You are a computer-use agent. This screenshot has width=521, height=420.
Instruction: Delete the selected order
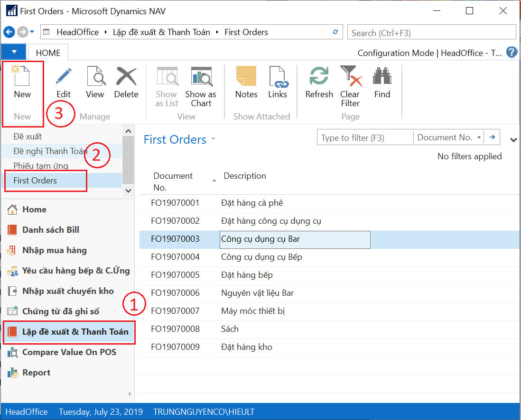click(x=126, y=82)
